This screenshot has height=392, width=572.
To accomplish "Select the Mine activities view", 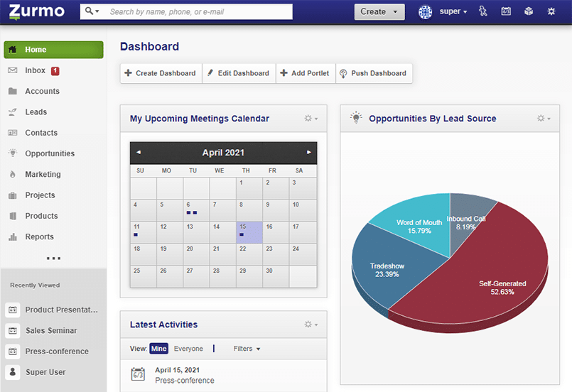I will (158, 349).
